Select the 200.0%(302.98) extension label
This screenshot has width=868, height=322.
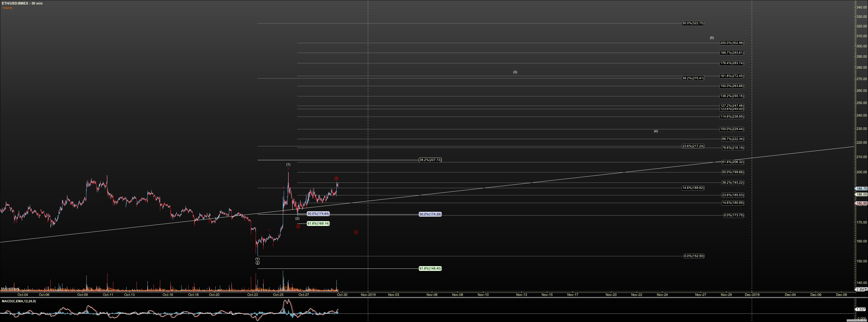click(732, 43)
